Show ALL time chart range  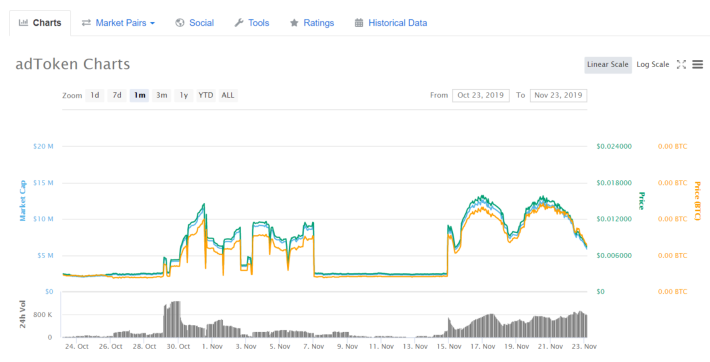point(228,95)
